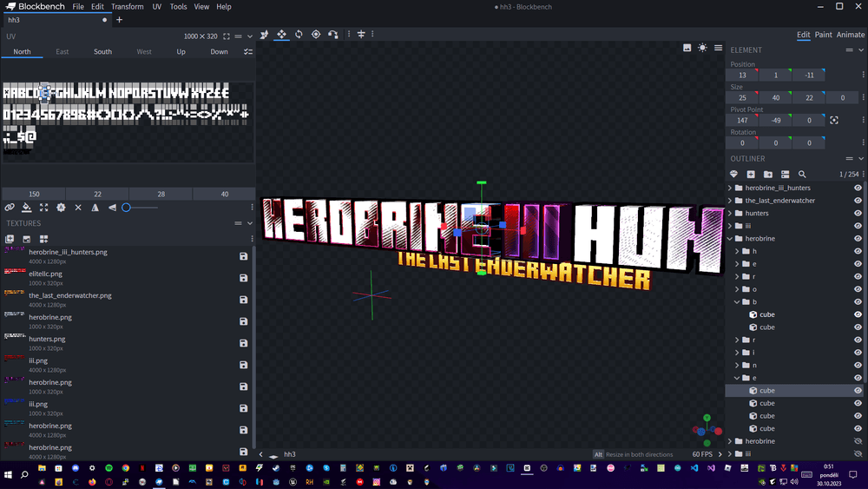Screen dimensions: 868x489
Task: Click the Create Texture icon
Action: pyautogui.click(x=27, y=239)
